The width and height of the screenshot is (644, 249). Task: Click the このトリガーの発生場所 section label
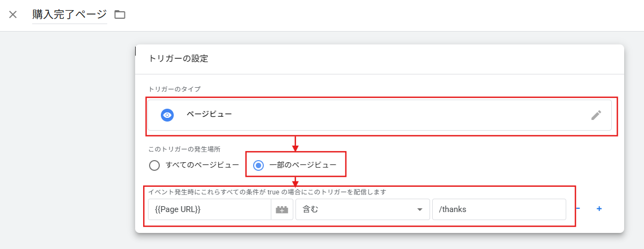(186, 149)
